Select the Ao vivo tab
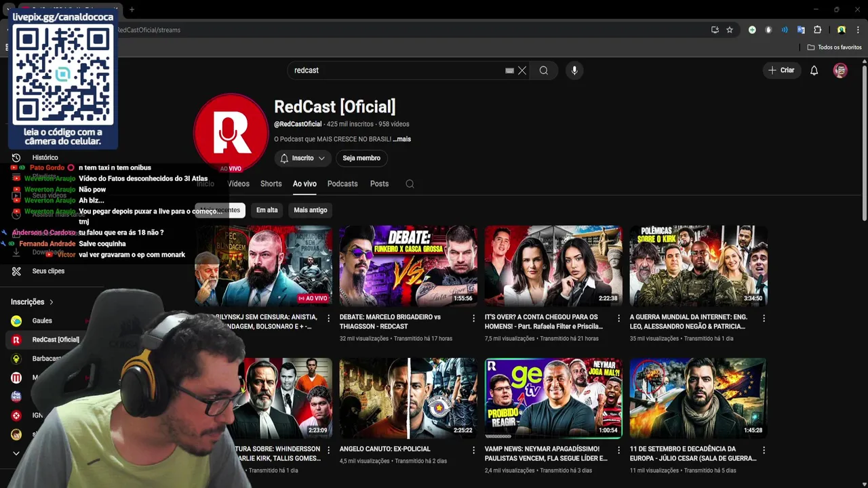Image resolution: width=868 pixels, height=488 pixels. click(x=304, y=184)
